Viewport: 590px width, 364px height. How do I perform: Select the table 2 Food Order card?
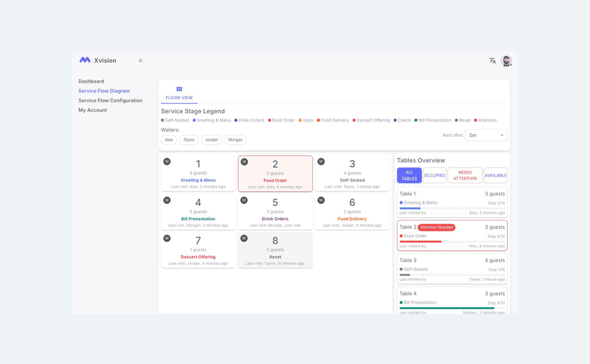(275, 174)
